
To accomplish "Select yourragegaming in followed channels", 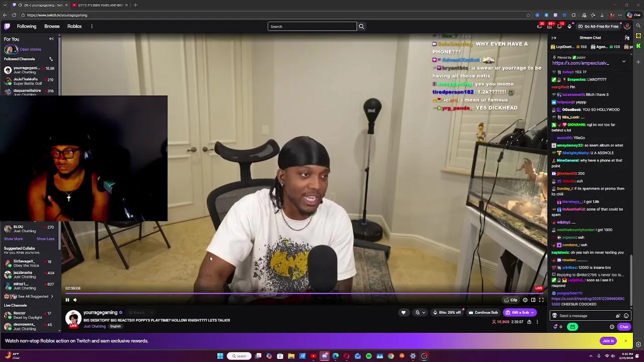I will 29,70.
